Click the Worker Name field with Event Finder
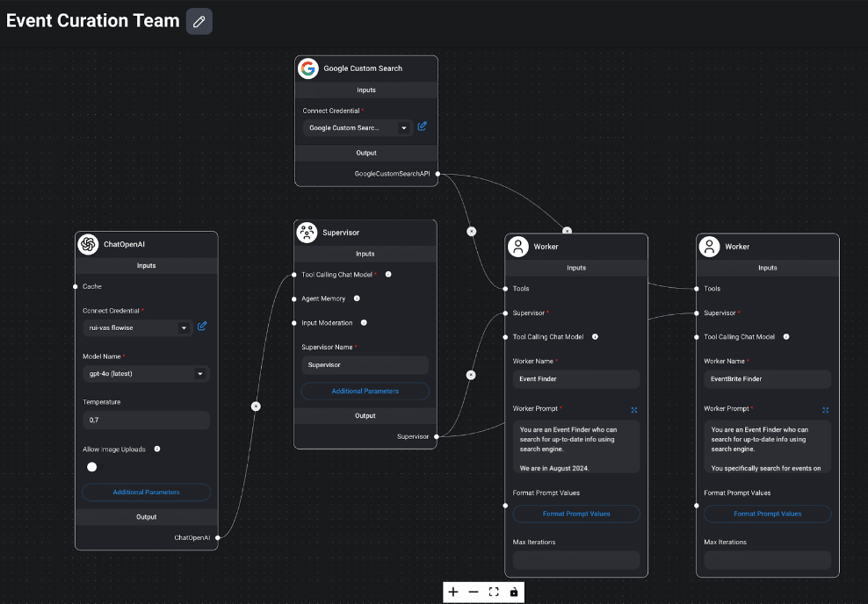 point(576,379)
